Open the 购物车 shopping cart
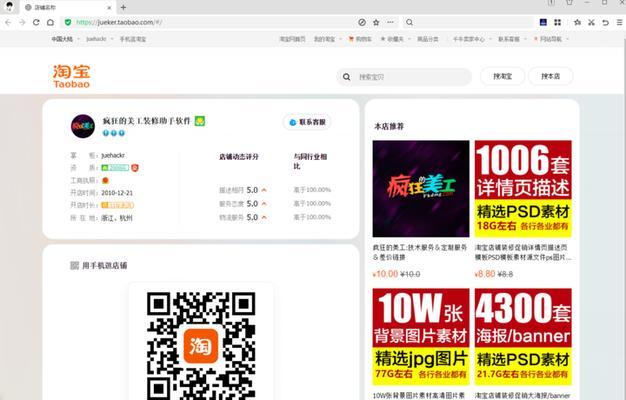 click(360, 39)
